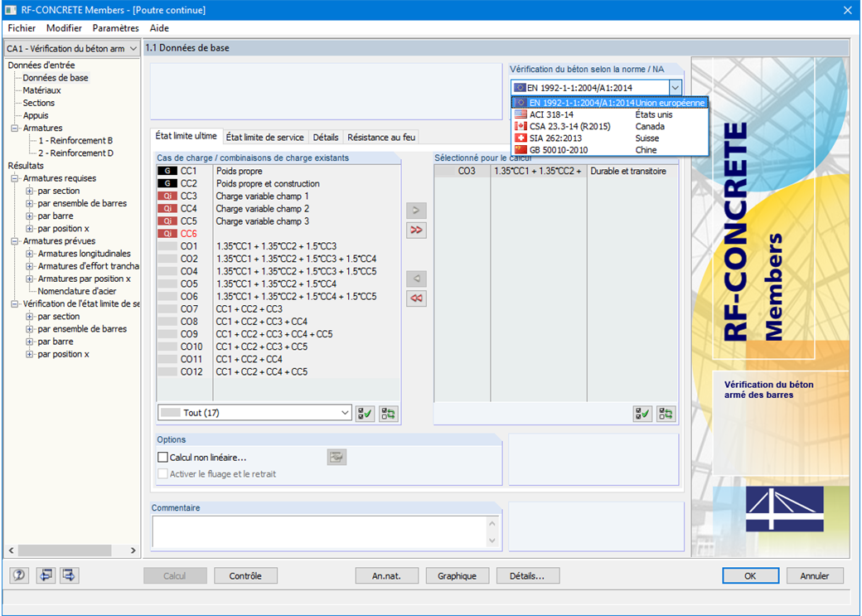
Task: Confirm with the OK button
Action: 750,576
